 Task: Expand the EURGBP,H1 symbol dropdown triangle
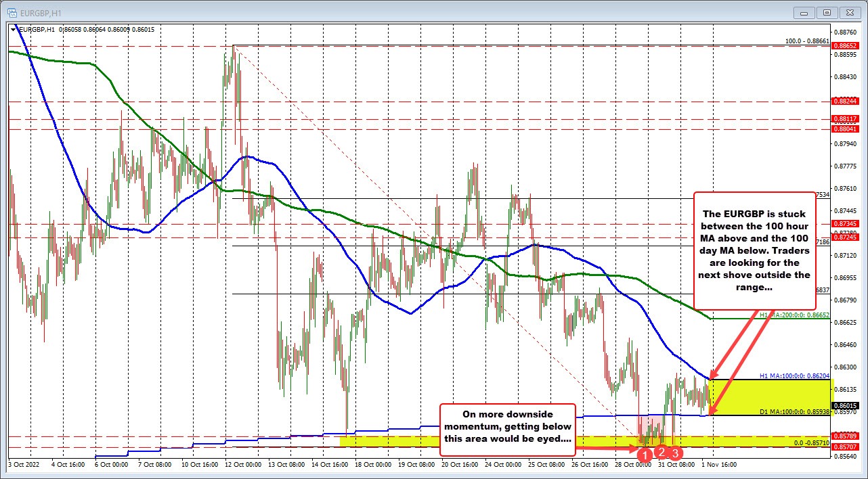tap(14, 29)
